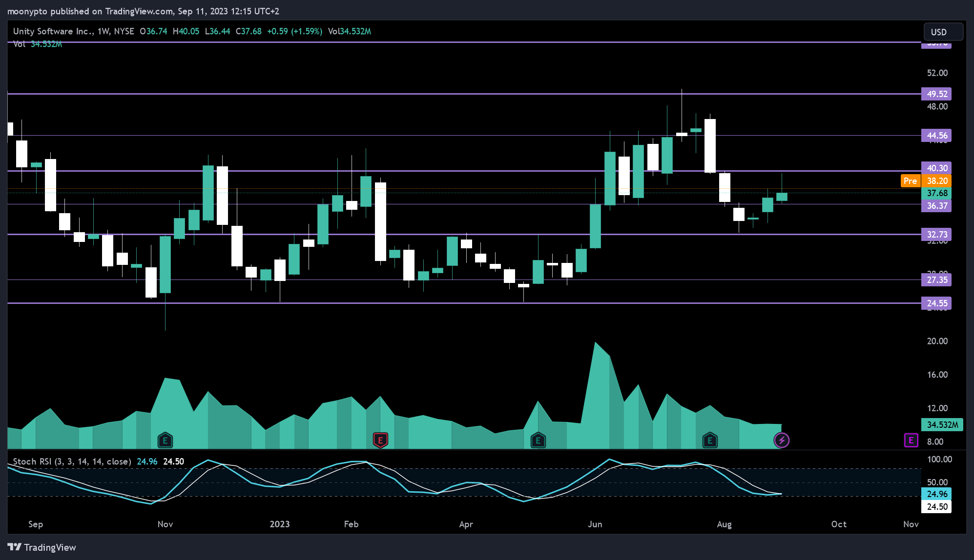This screenshot has height=560, width=974.
Task: Click the 100.00 Stoch RSI axis tick
Action: point(939,460)
